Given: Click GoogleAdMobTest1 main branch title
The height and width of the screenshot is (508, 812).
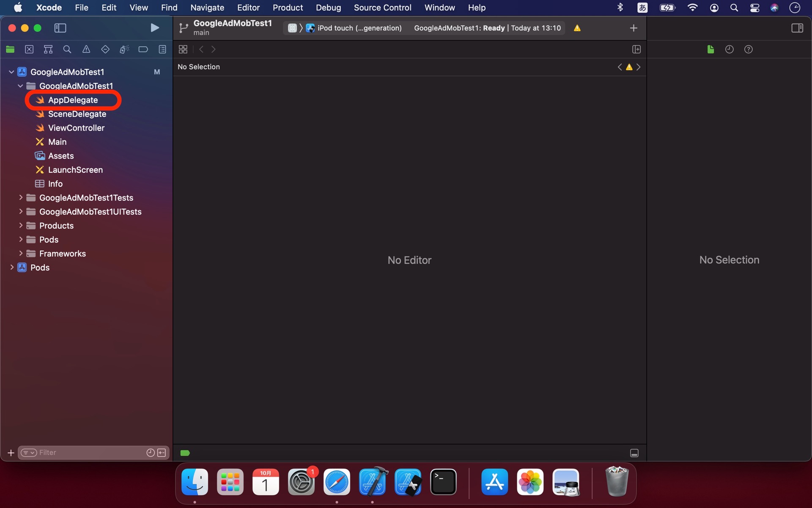Looking at the screenshot, I should point(232,28).
